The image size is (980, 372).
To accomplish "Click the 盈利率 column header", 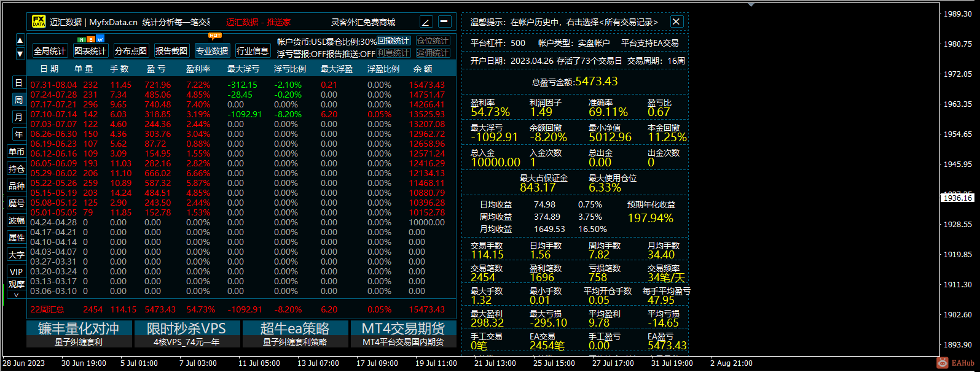I will point(198,69).
